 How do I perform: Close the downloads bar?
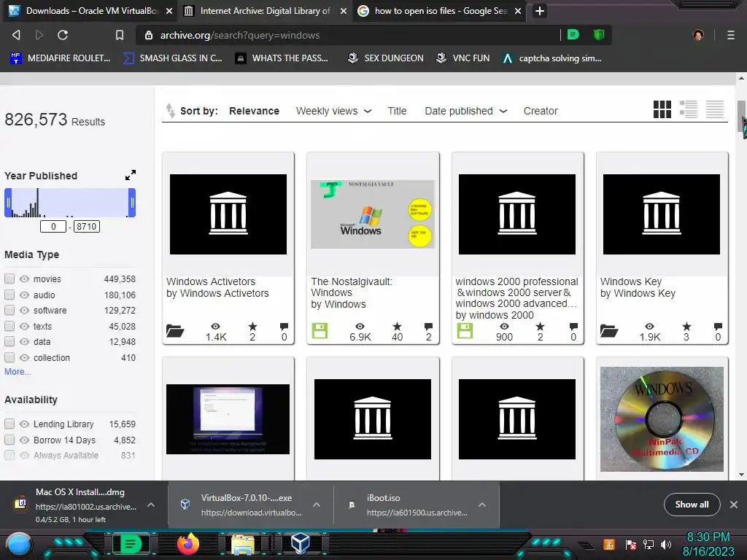(x=734, y=505)
